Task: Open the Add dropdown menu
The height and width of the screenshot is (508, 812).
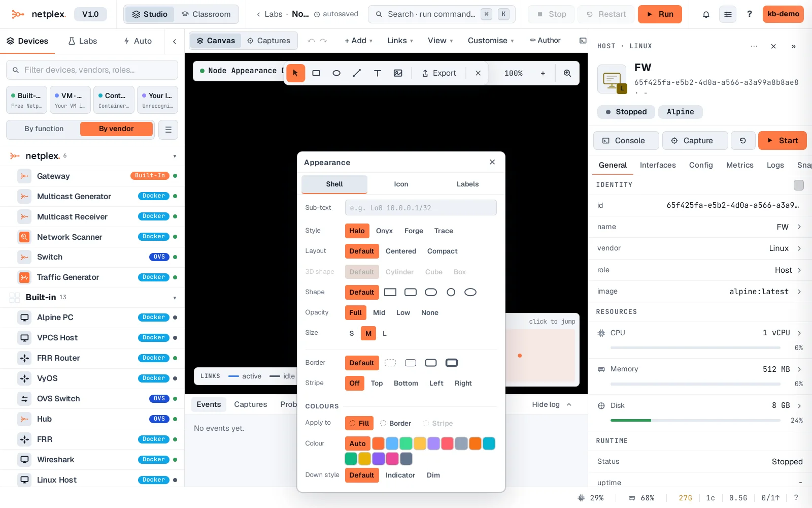Action: tap(358, 41)
